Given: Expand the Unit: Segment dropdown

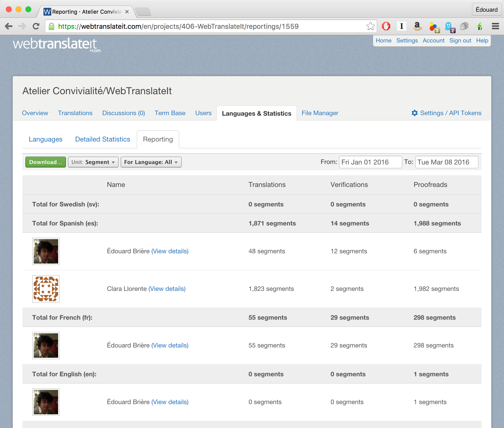Looking at the screenshot, I should point(93,162).
